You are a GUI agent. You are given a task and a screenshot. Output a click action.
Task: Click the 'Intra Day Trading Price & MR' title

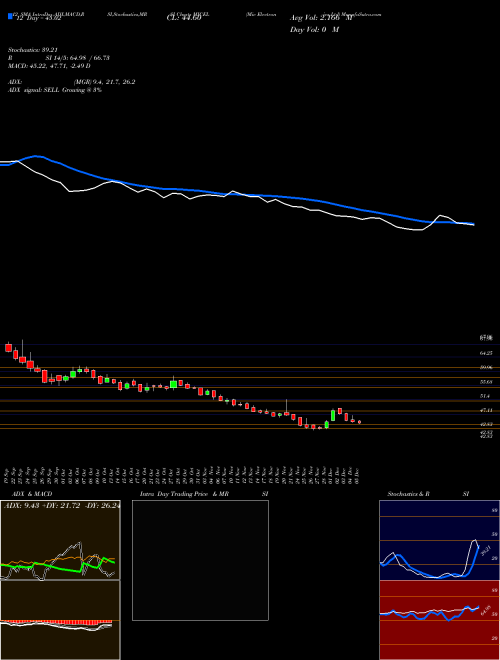click(x=184, y=494)
